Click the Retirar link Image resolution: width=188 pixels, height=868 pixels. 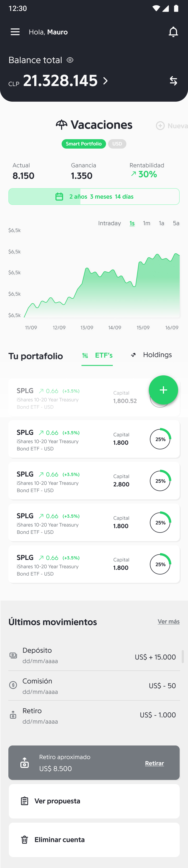point(154,763)
